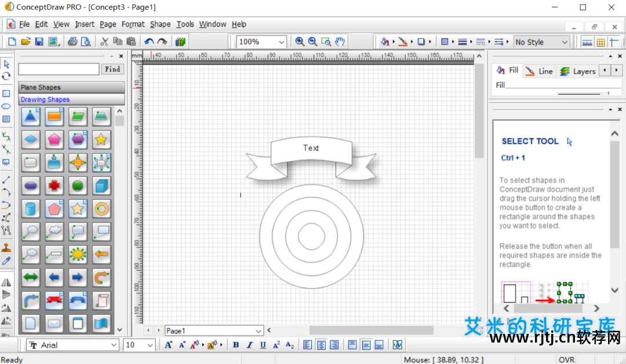Expand the Arial font dropdown
Screen dimensions: 626x364
coord(72,345)
